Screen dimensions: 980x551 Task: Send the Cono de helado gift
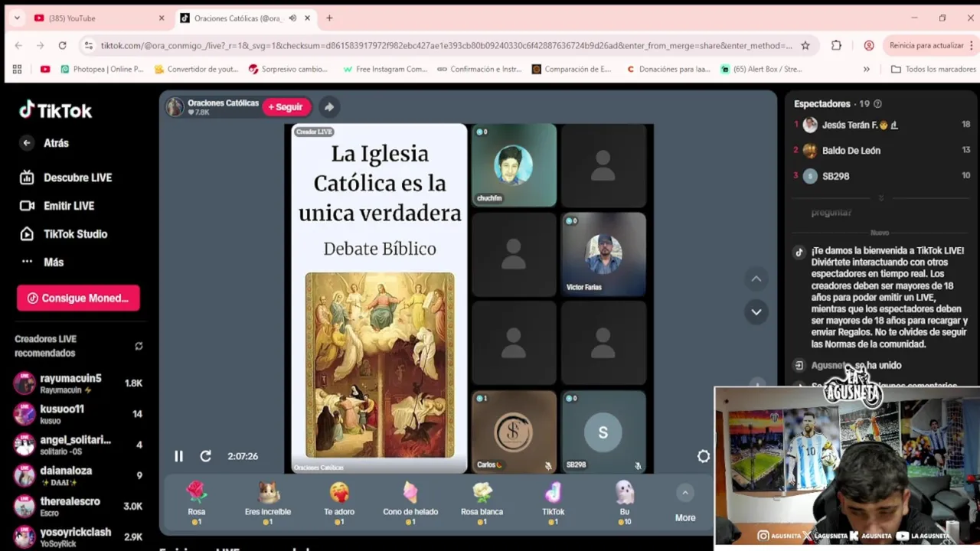[x=410, y=503]
